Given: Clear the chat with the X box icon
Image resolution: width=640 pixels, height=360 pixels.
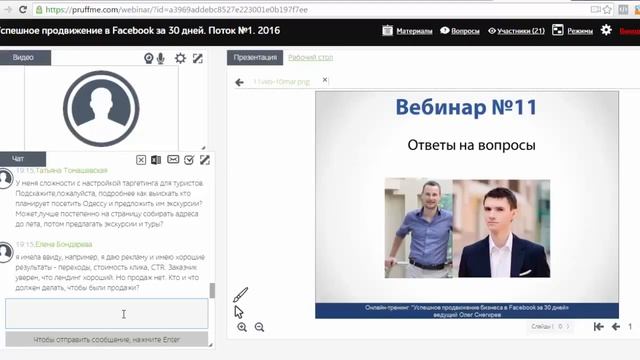Looking at the screenshot, I should pyautogui.click(x=141, y=160).
